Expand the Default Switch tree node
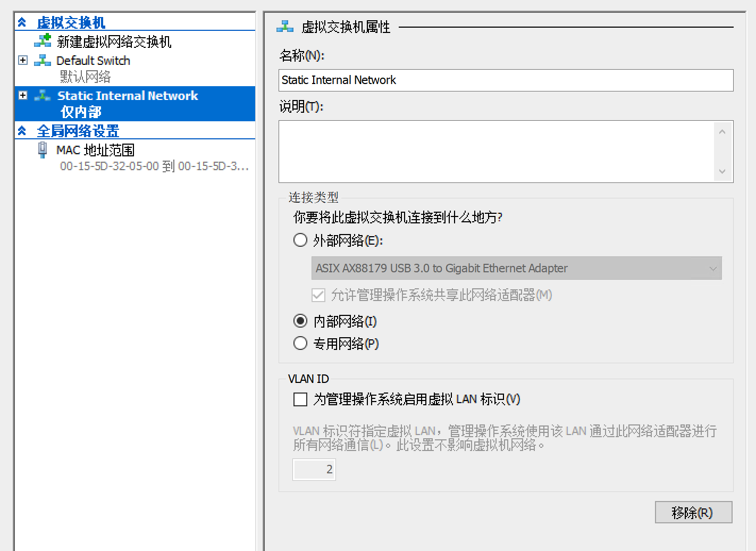Screen dimensions: 756x551 [23, 61]
